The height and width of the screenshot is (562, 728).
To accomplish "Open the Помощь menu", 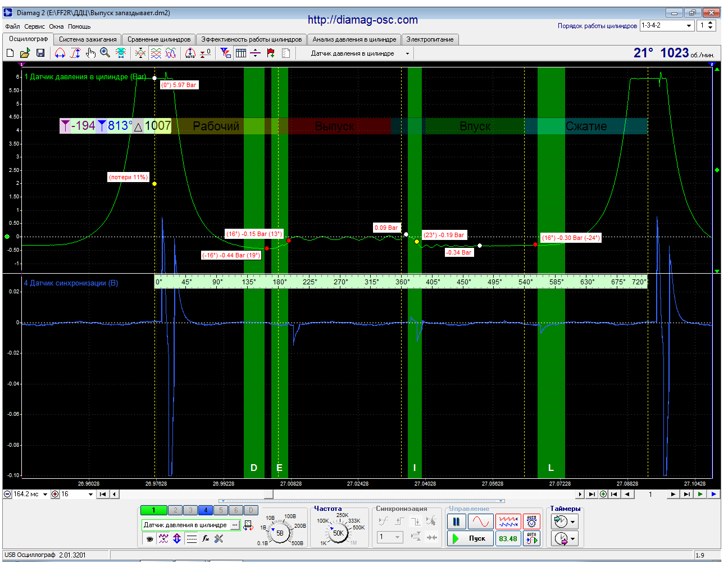I will pos(79,26).
